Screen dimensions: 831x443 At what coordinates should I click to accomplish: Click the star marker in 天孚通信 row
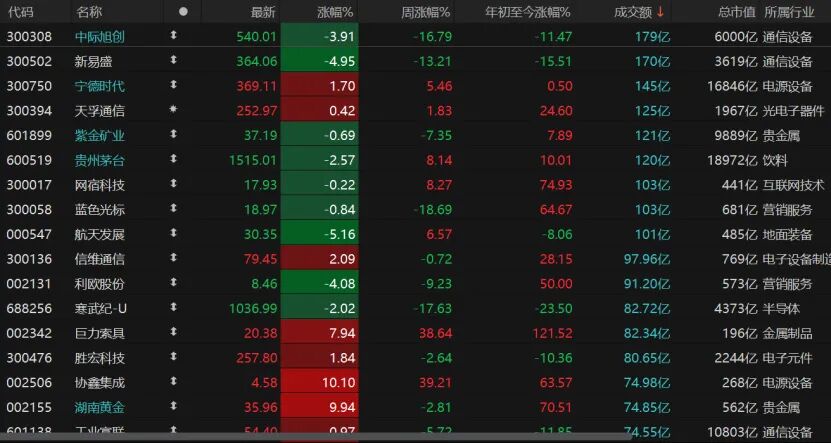[x=173, y=110]
